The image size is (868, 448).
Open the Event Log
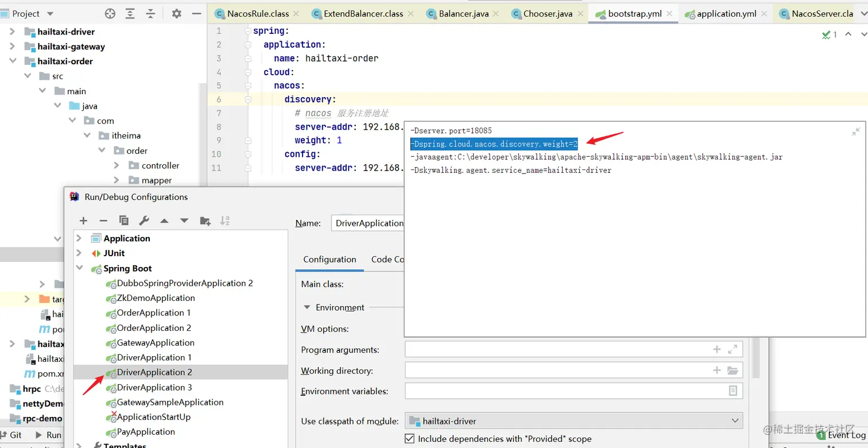(841, 435)
